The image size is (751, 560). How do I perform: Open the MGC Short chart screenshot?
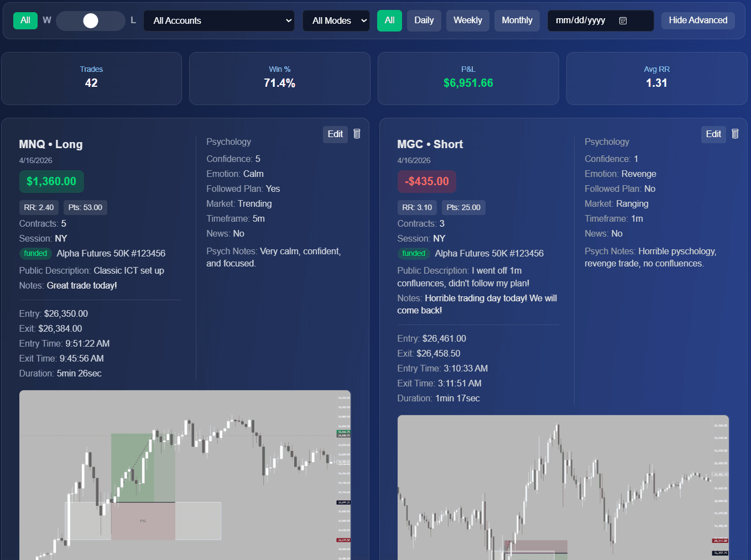pos(563,488)
